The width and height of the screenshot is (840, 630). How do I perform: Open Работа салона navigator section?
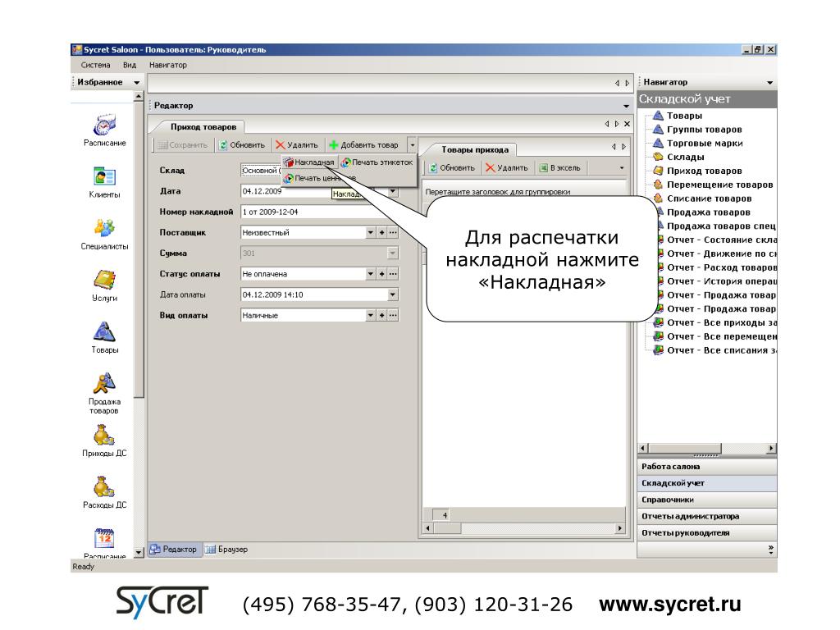click(706, 467)
